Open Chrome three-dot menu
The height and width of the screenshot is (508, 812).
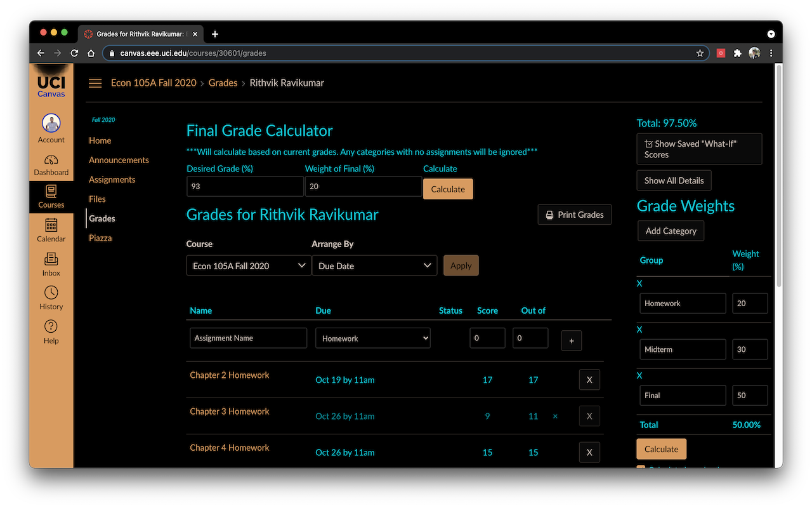click(771, 53)
